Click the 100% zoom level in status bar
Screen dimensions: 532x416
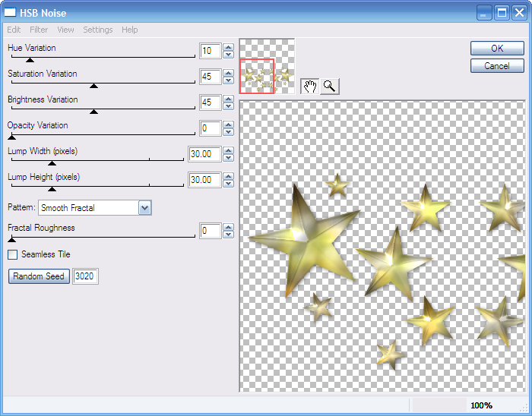[481, 405]
